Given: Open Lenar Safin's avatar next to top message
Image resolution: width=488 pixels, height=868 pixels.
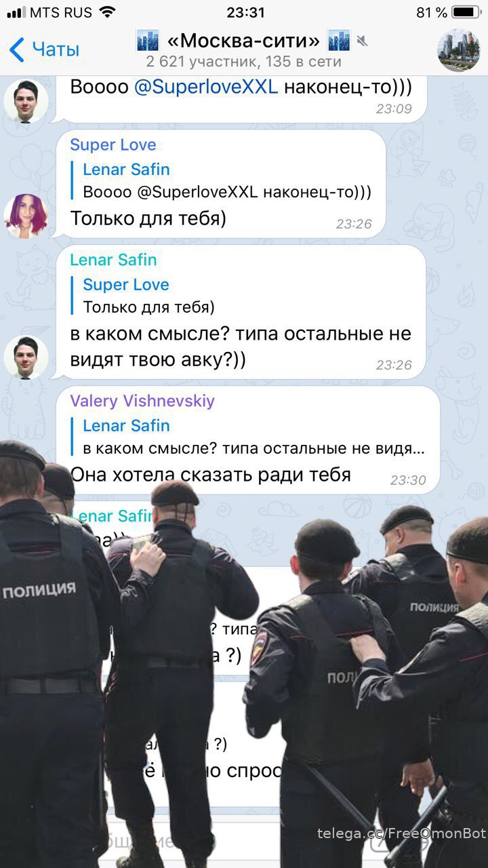Looking at the screenshot, I should pos(26,101).
